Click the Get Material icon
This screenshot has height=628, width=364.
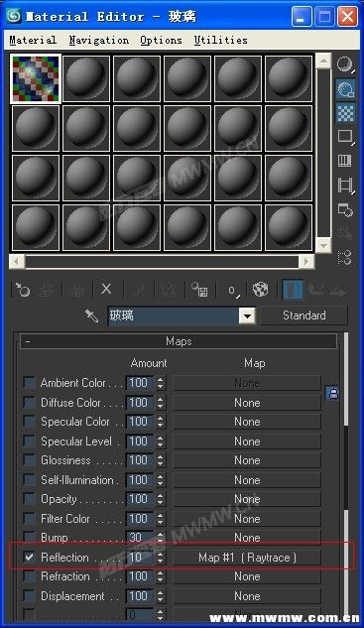pos(23,290)
